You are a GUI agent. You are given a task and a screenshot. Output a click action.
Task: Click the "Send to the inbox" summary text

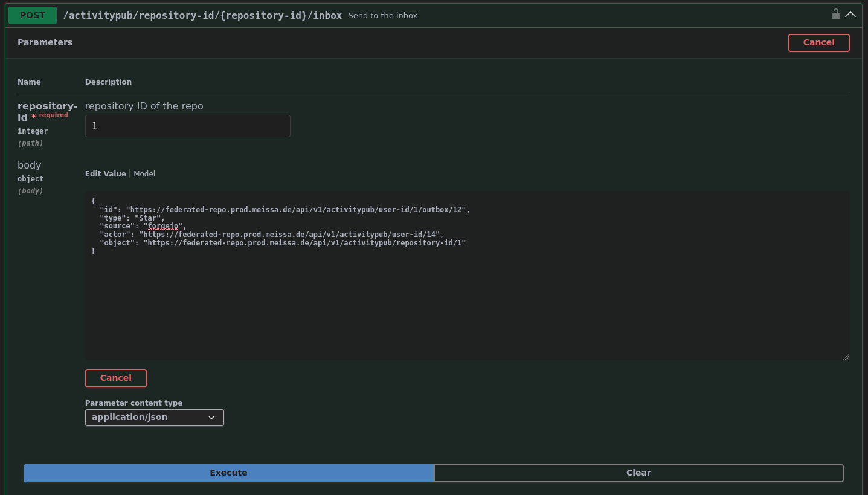(382, 16)
